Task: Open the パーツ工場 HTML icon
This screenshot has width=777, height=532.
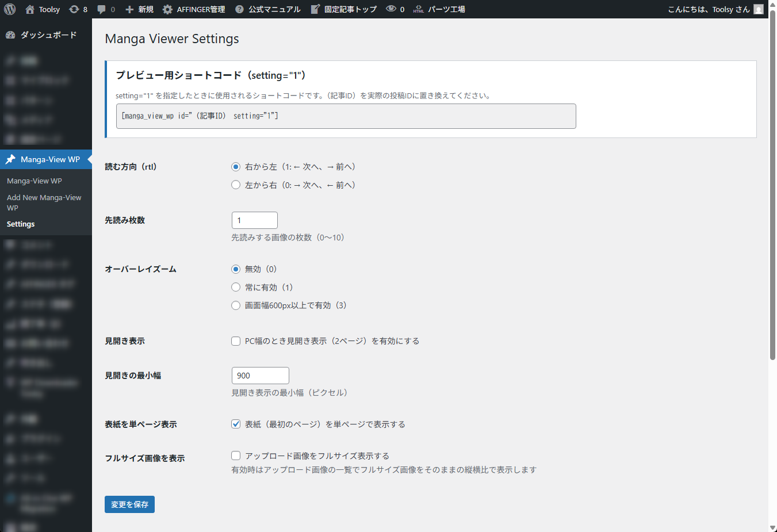Action: coord(419,9)
